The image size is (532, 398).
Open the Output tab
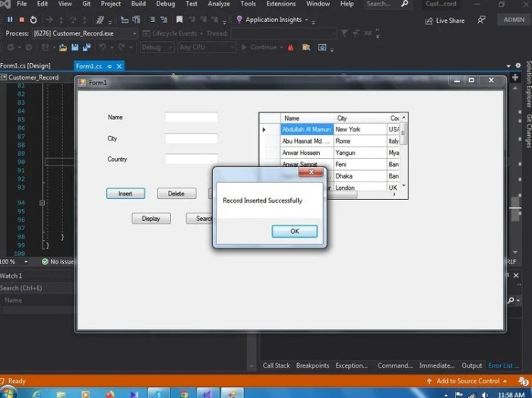pyautogui.click(x=472, y=365)
